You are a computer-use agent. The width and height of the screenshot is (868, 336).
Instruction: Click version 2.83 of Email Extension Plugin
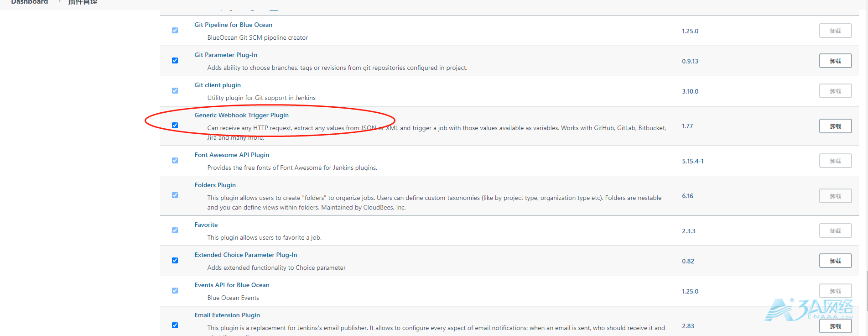point(688,326)
